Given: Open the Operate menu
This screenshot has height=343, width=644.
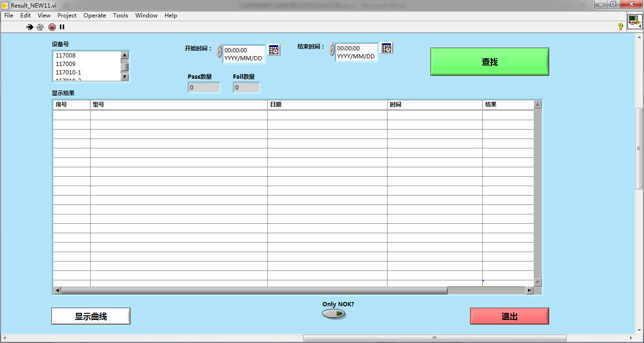Looking at the screenshot, I should click(95, 16).
